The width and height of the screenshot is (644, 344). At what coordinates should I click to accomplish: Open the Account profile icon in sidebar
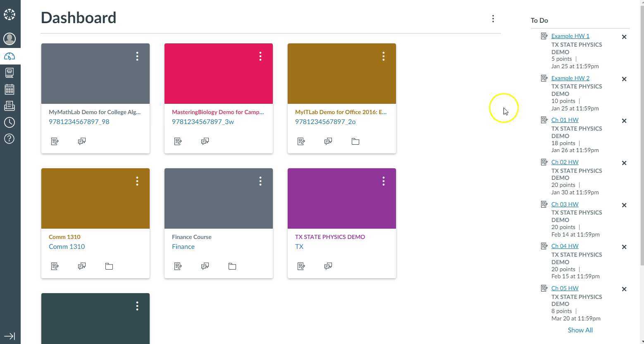coord(9,39)
